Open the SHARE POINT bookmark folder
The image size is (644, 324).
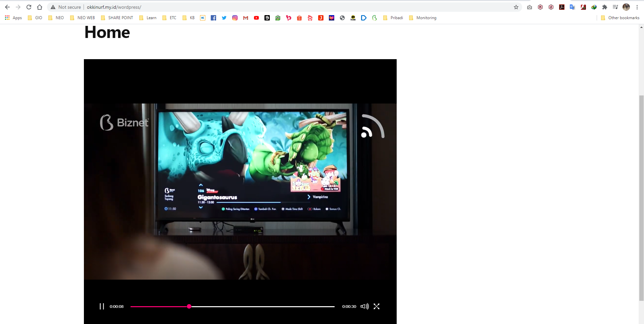(117, 18)
